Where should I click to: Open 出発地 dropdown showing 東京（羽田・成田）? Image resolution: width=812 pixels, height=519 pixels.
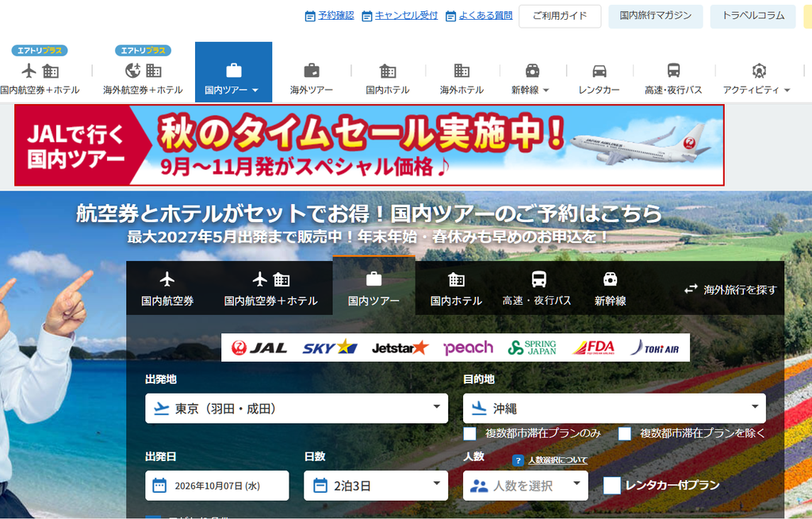tap(297, 409)
